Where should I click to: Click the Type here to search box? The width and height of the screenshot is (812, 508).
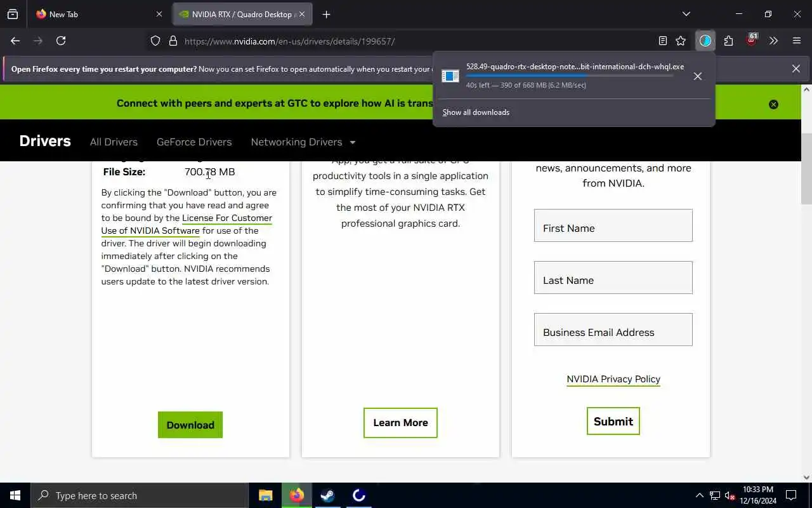pos(140,495)
